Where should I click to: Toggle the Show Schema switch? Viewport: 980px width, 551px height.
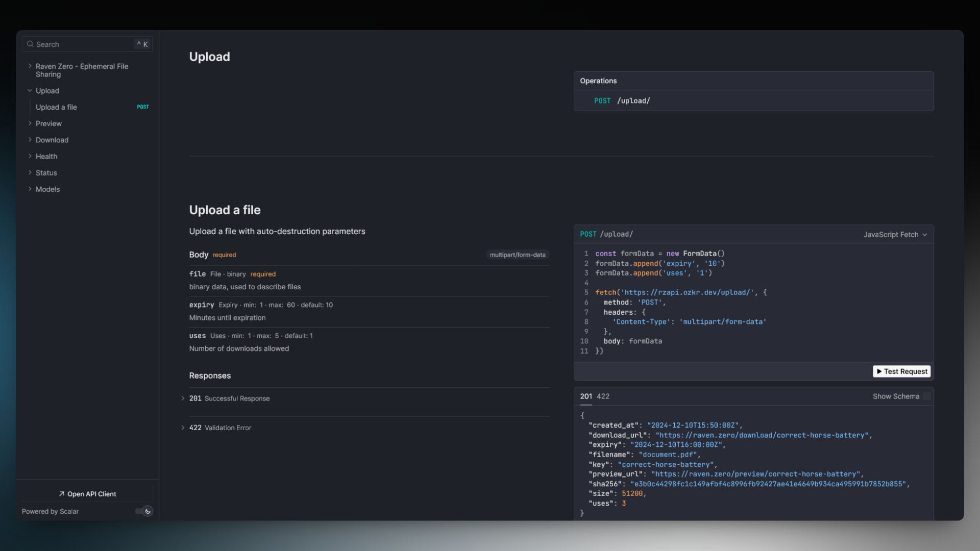coord(928,396)
